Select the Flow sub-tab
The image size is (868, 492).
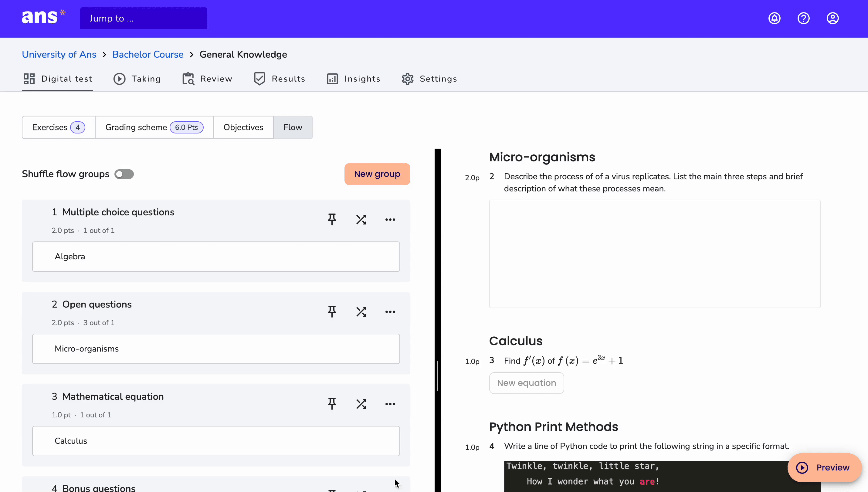[293, 127]
